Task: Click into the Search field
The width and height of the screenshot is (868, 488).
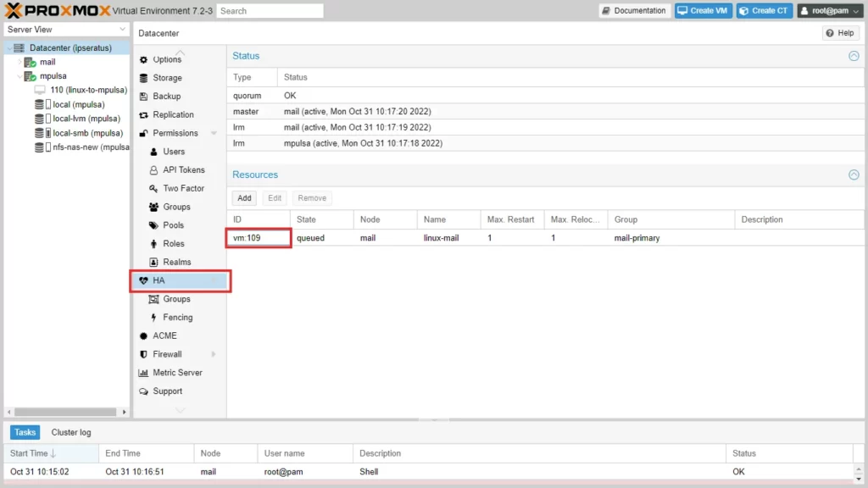Action: click(270, 11)
